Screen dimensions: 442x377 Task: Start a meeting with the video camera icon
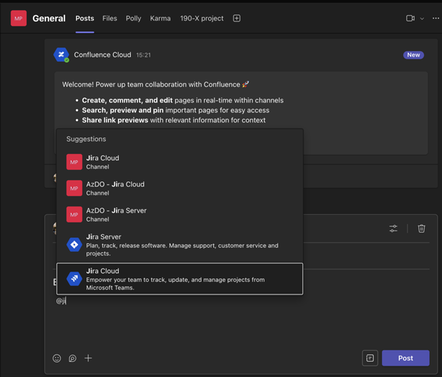pos(410,18)
